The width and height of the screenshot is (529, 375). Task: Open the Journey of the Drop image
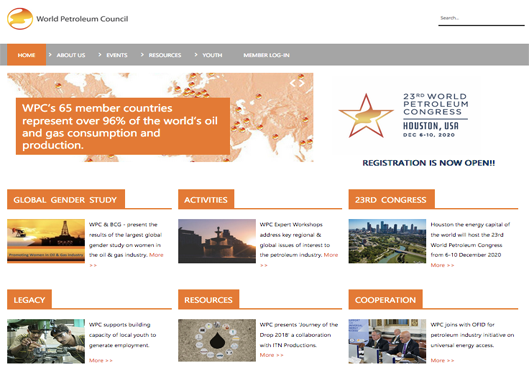(217, 340)
